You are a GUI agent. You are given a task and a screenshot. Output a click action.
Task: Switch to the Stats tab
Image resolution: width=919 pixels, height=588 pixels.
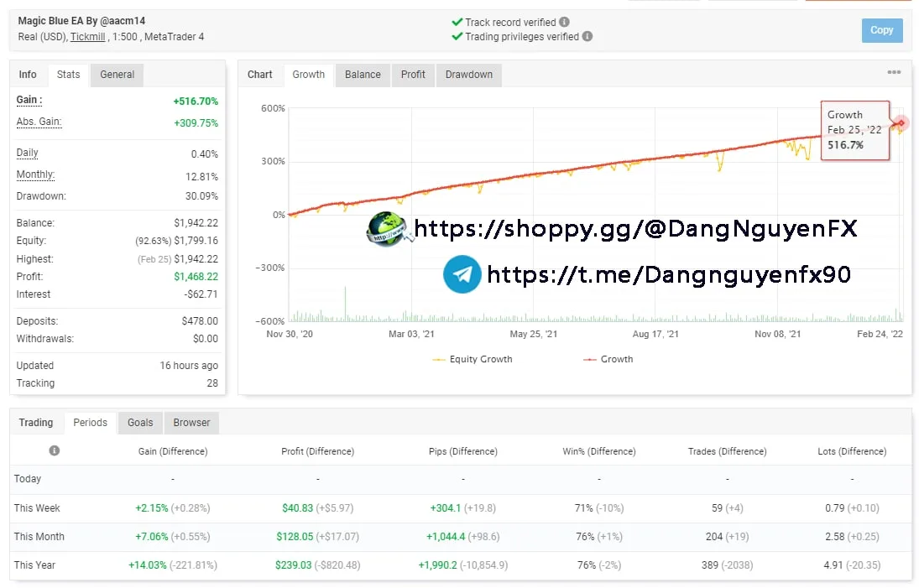pos(68,75)
